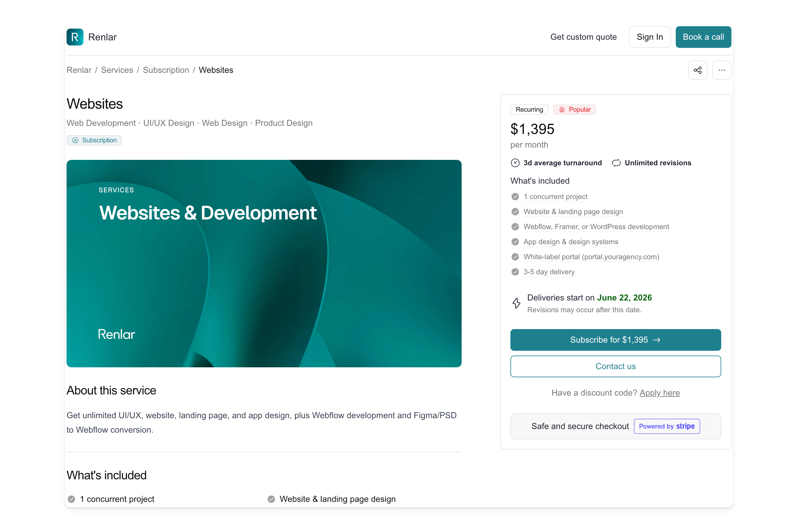
Task: Click 'Unlimited revisions' text
Action: (x=658, y=163)
